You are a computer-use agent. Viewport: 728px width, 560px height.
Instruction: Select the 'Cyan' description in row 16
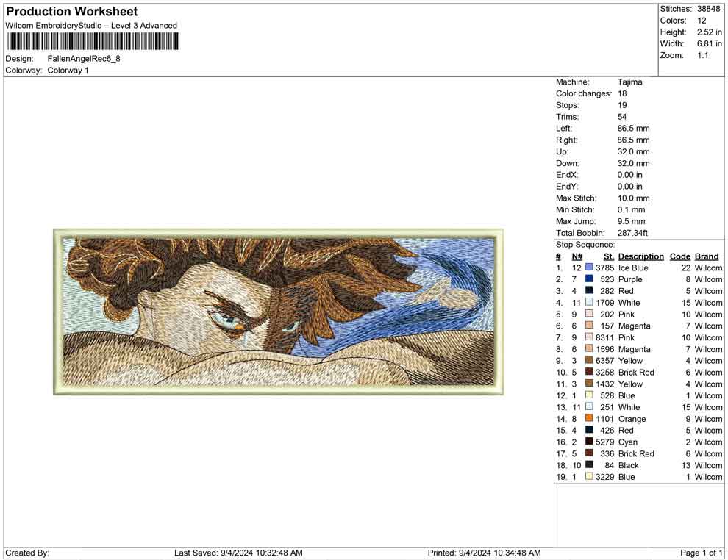coord(628,442)
